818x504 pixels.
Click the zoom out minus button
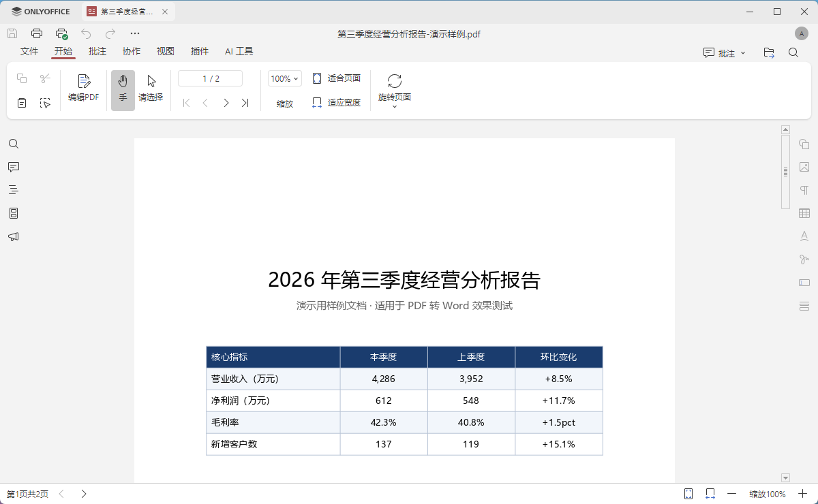click(732, 494)
